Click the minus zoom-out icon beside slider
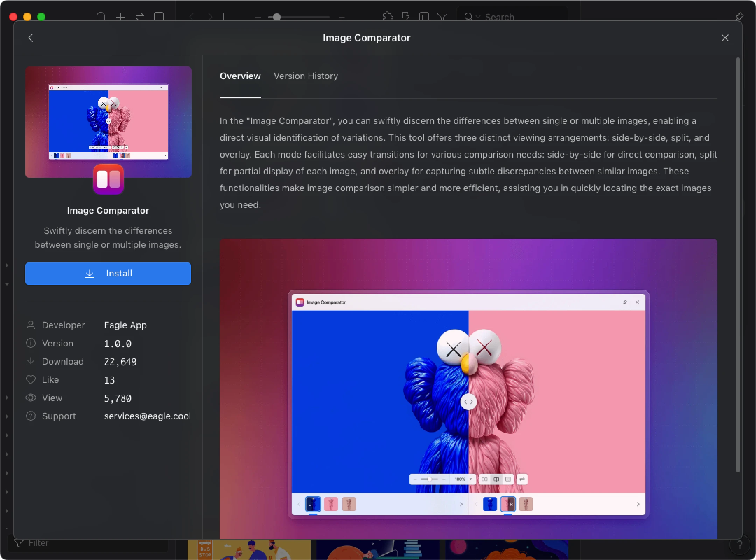Viewport: 756px width, 560px height. (x=258, y=17)
